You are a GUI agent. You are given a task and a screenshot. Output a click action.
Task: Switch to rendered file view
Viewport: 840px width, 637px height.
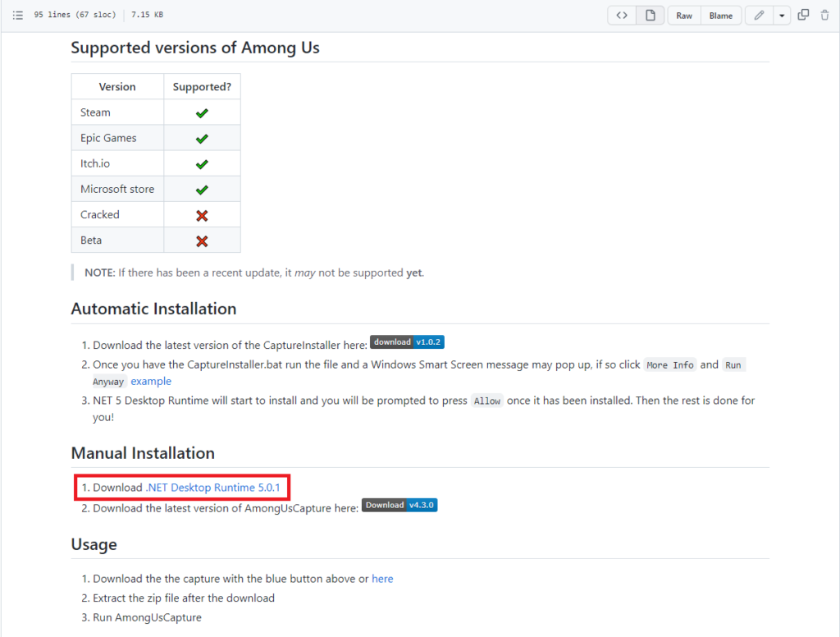tap(650, 15)
